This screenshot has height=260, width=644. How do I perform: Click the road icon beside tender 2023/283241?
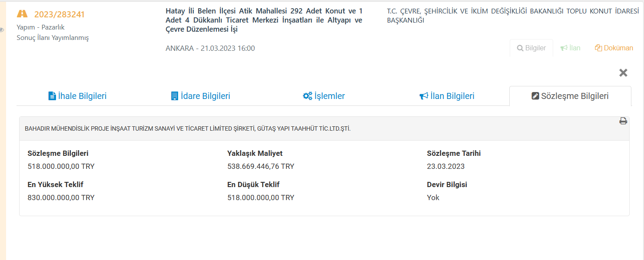pos(22,14)
